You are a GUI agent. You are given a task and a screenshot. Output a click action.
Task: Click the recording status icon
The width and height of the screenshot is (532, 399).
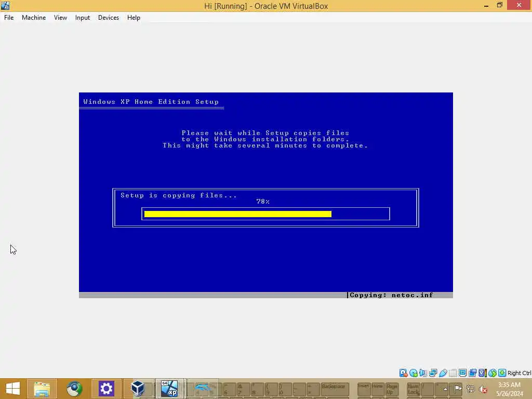pos(472,373)
